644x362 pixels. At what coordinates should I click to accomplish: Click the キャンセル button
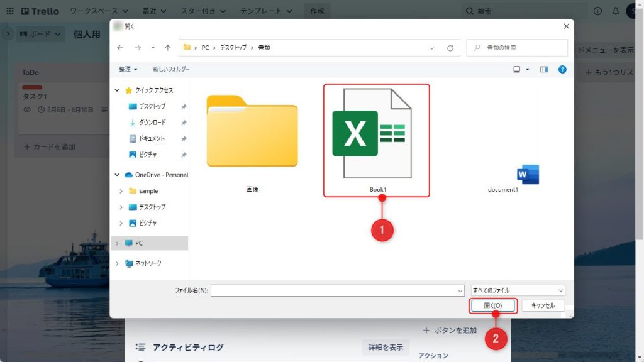pos(543,306)
